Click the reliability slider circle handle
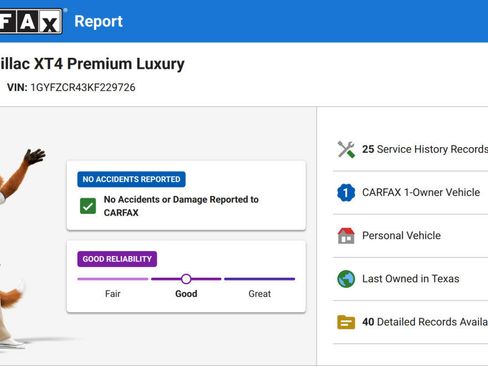This screenshot has height=366, width=488. click(x=186, y=279)
